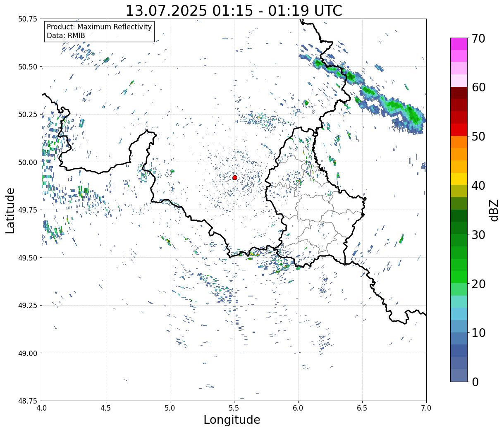This screenshot has height=430, width=504.
Task: Click colorbar tick label 0
Action: coord(475,382)
